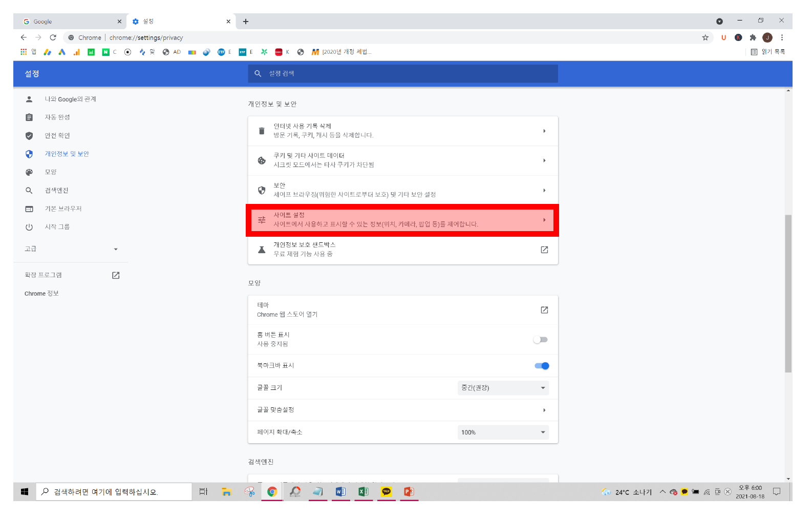Image resolution: width=812 pixels, height=517 pixels.
Task: Open 글꼴 크기 dropdown
Action: pos(503,388)
